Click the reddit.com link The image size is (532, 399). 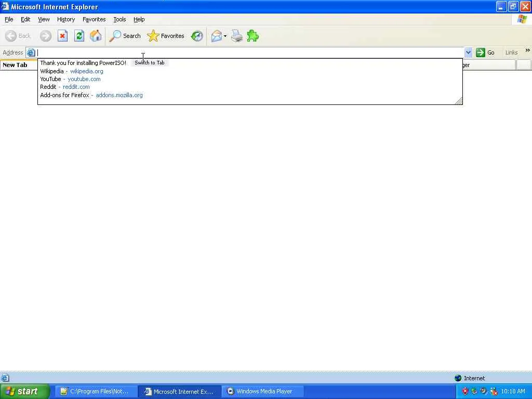pyautogui.click(x=76, y=87)
